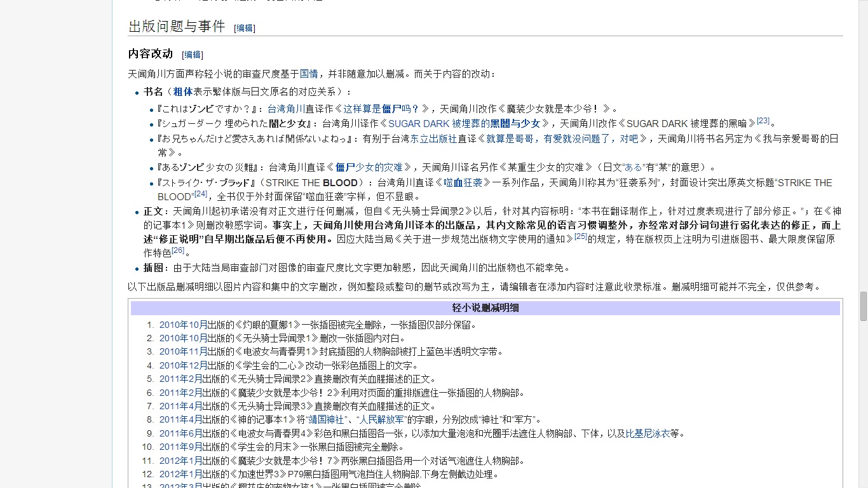Screen dimensions: 868x488
Task: Open the 比基尼泳衣 link
Action: pos(648,434)
